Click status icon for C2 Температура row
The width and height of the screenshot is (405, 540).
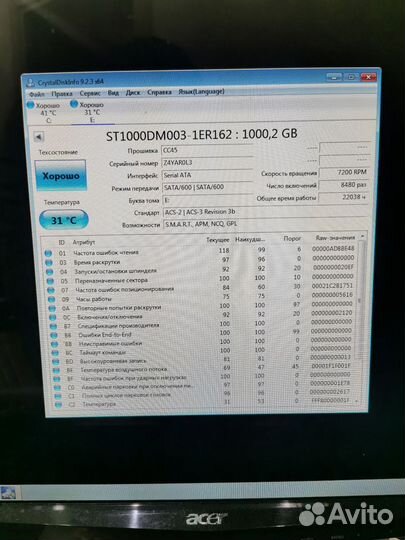pos(59,405)
